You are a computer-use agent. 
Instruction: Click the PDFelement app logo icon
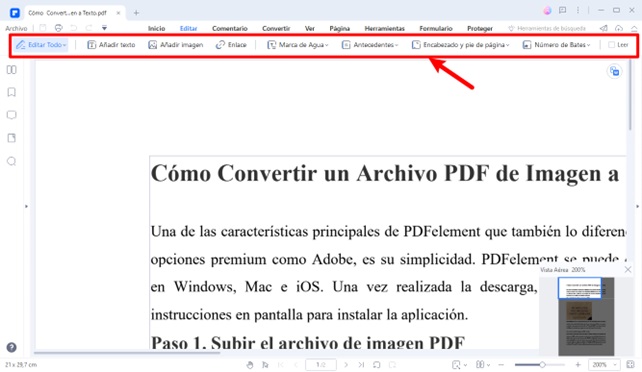(x=15, y=13)
